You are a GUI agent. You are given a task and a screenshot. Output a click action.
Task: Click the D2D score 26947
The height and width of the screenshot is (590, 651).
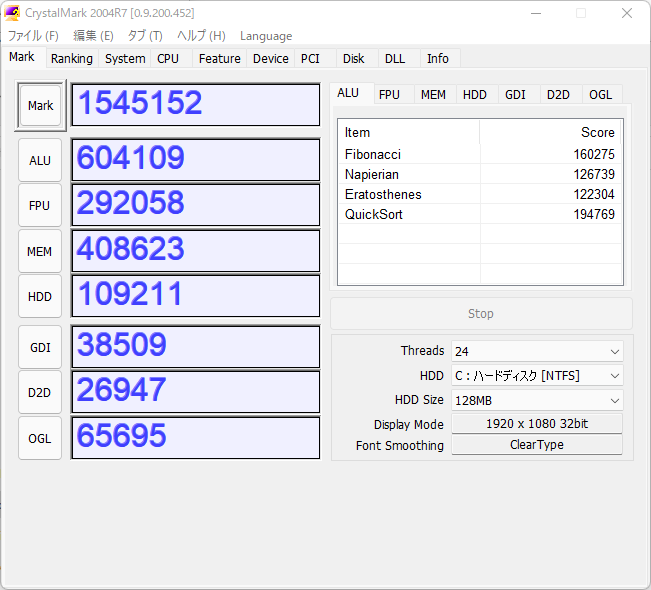(196, 392)
